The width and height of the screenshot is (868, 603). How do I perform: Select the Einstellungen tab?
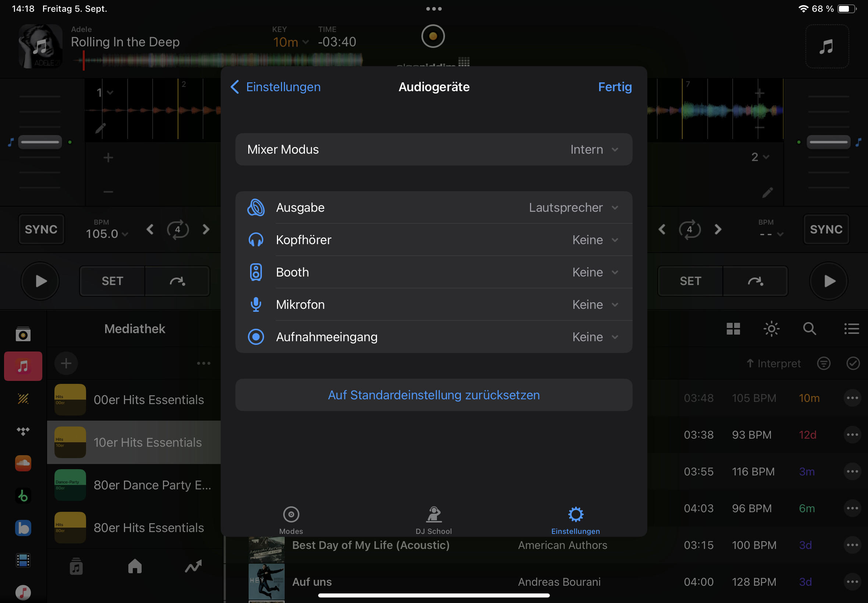(576, 520)
